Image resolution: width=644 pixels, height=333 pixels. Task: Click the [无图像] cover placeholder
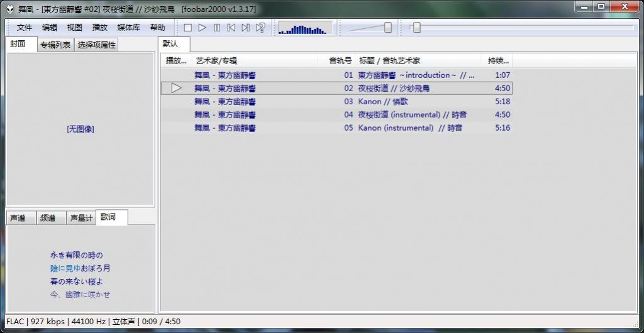80,129
